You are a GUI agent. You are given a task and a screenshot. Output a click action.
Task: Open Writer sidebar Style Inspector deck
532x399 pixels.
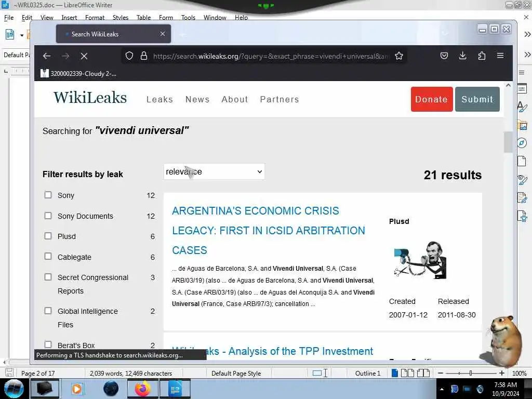tap(522, 179)
